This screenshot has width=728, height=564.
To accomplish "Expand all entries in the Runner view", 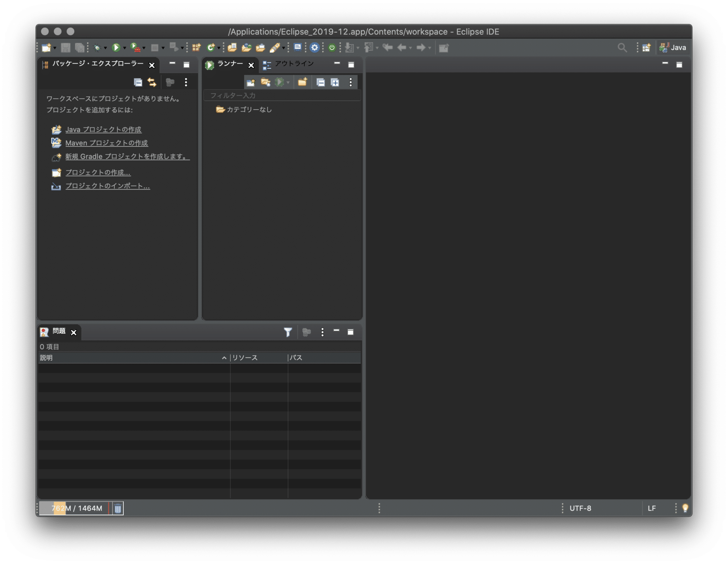I will [336, 82].
